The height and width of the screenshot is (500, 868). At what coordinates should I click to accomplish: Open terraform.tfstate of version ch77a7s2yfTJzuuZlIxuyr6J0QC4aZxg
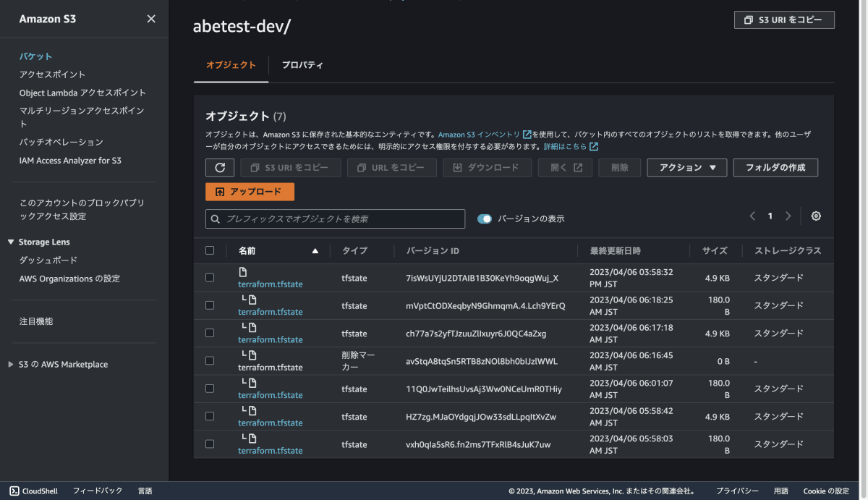(x=270, y=339)
